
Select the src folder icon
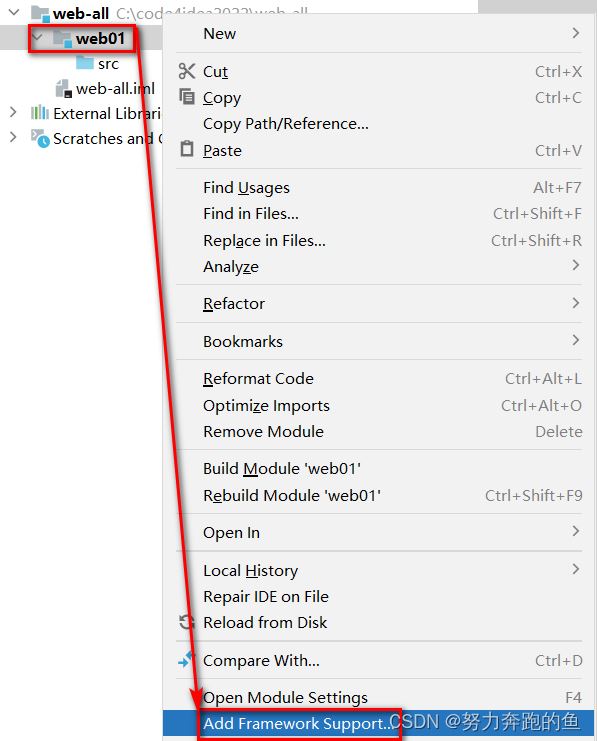pyautogui.click(x=85, y=62)
